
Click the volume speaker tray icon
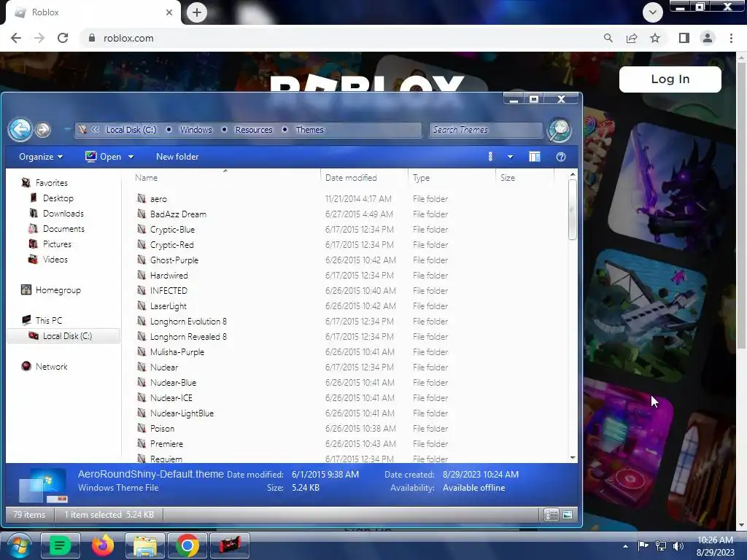tap(678, 545)
